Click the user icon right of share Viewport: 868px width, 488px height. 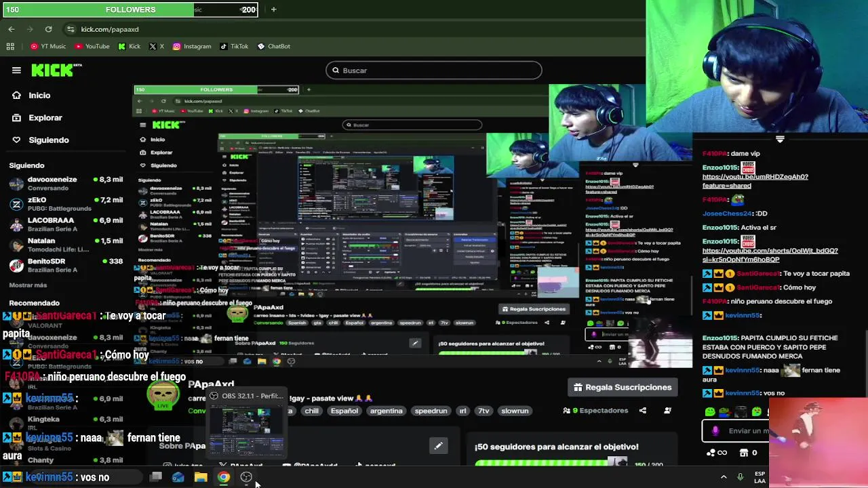pyautogui.click(x=667, y=411)
